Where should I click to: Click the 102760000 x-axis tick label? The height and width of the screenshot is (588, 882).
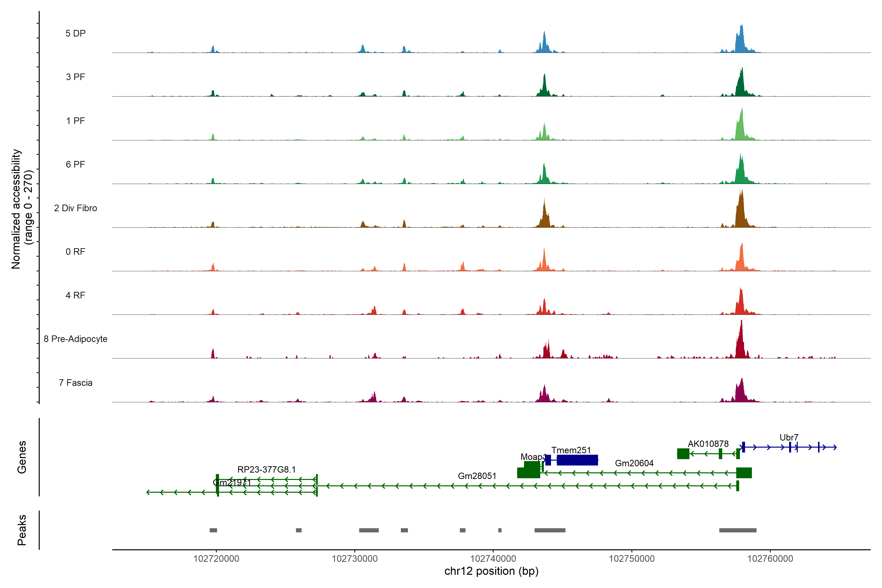point(770,558)
